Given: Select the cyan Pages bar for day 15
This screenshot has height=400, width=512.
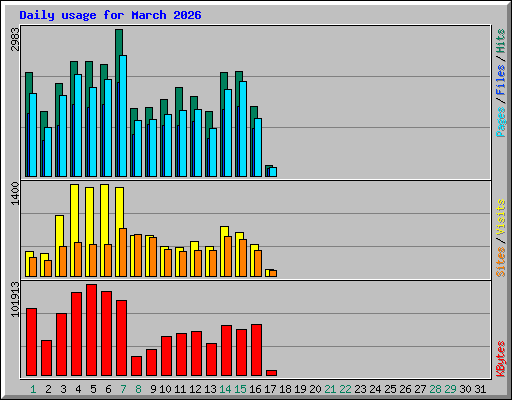Looking at the screenshot, I should (x=243, y=129).
